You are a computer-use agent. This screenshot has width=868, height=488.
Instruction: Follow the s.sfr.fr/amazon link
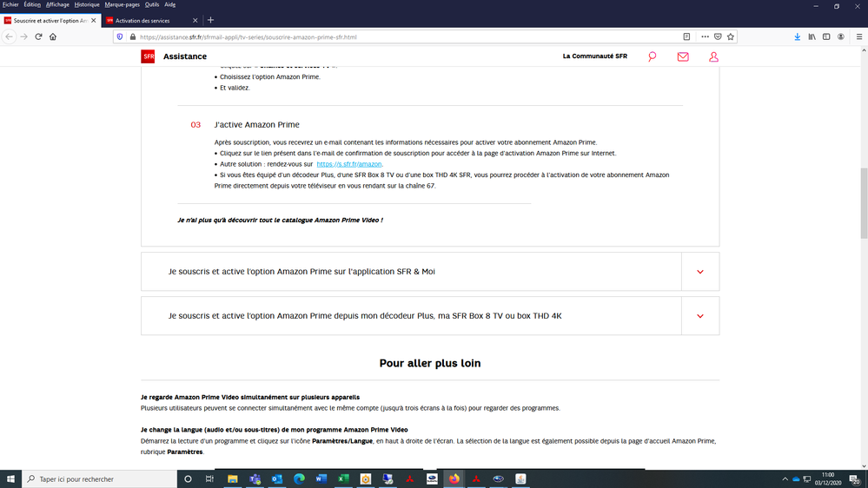click(349, 164)
